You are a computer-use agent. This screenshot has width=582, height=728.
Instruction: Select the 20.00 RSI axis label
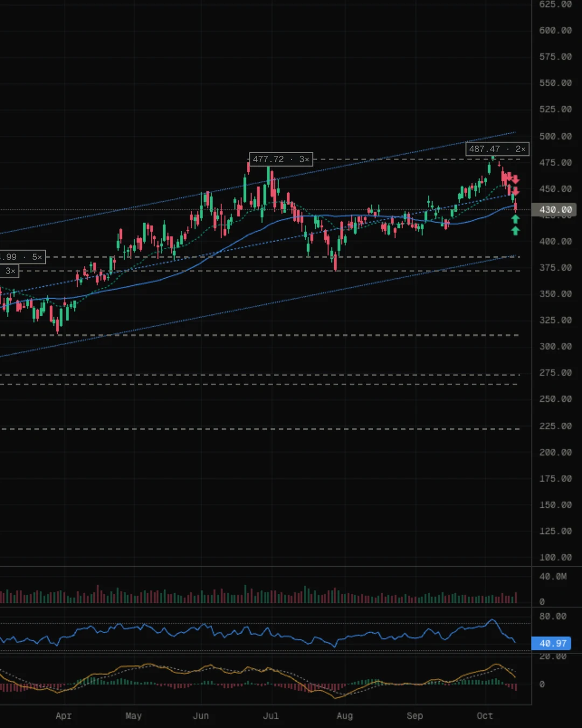click(x=553, y=656)
